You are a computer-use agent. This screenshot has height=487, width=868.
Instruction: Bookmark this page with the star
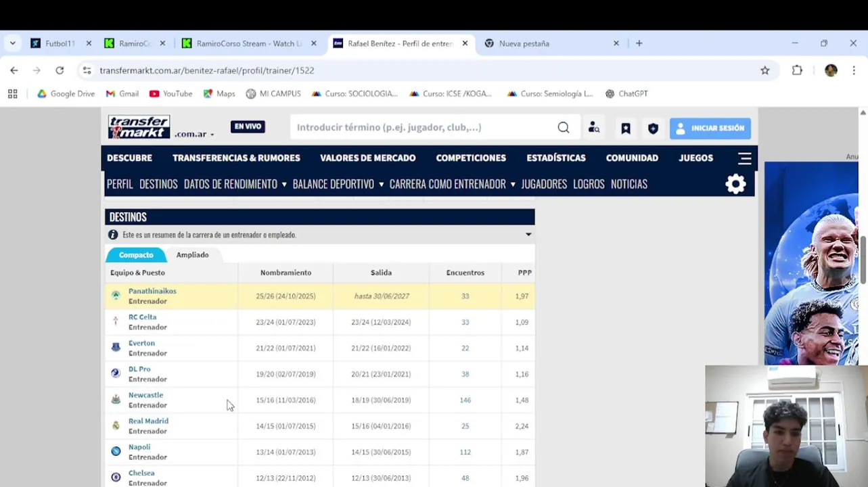pos(765,70)
